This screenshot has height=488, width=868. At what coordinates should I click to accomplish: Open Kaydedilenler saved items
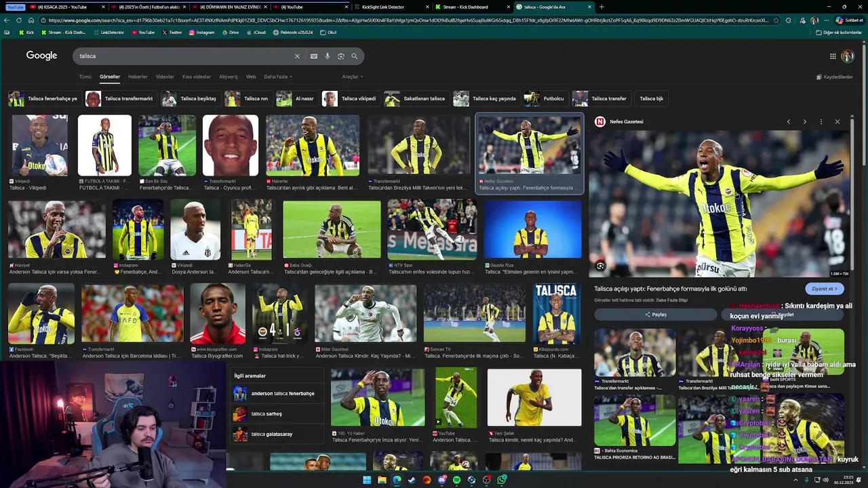click(x=833, y=77)
